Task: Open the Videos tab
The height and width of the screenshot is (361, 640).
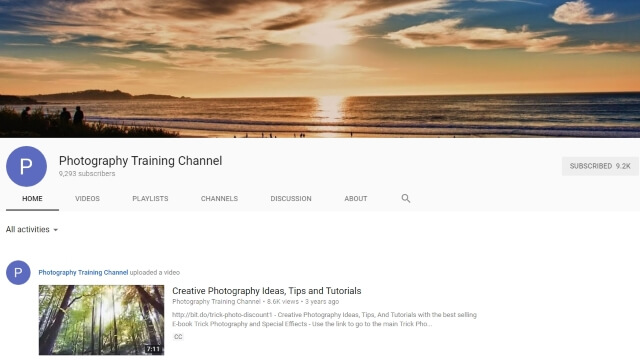Action: [x=87, y=198]
